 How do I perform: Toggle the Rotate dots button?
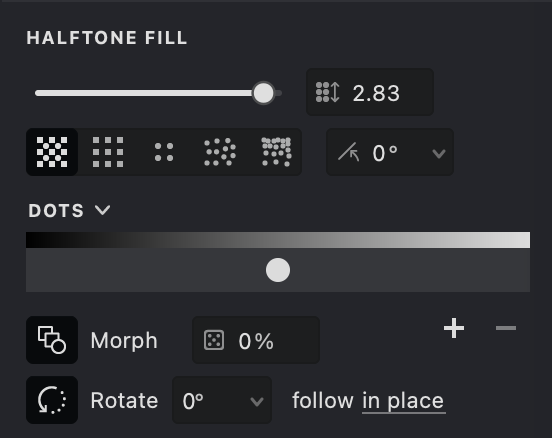[52, 400]
